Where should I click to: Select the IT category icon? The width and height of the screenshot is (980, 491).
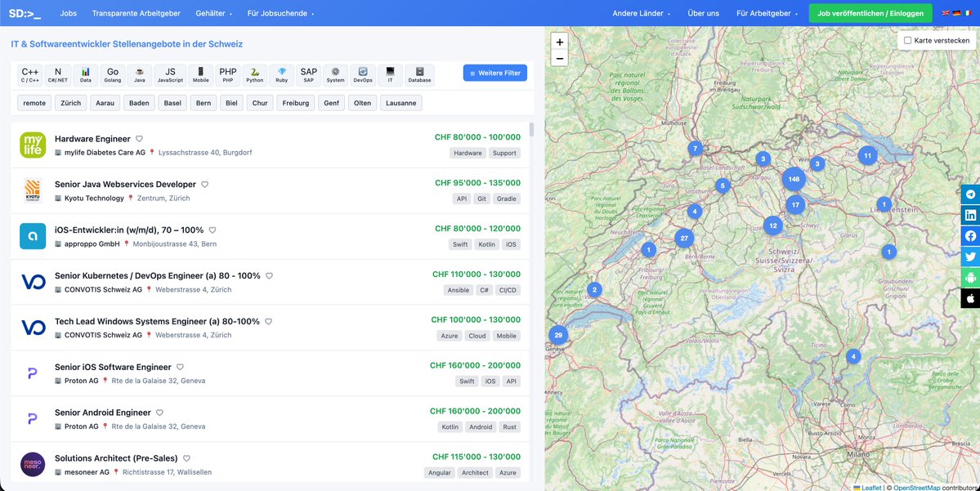click(390, 75)
